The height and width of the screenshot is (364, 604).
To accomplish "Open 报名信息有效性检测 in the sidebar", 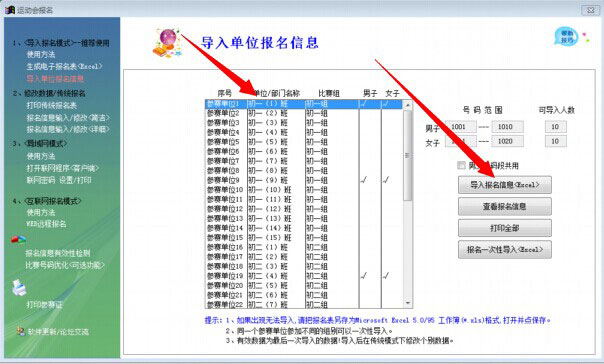I will click(x=58, y=253).
